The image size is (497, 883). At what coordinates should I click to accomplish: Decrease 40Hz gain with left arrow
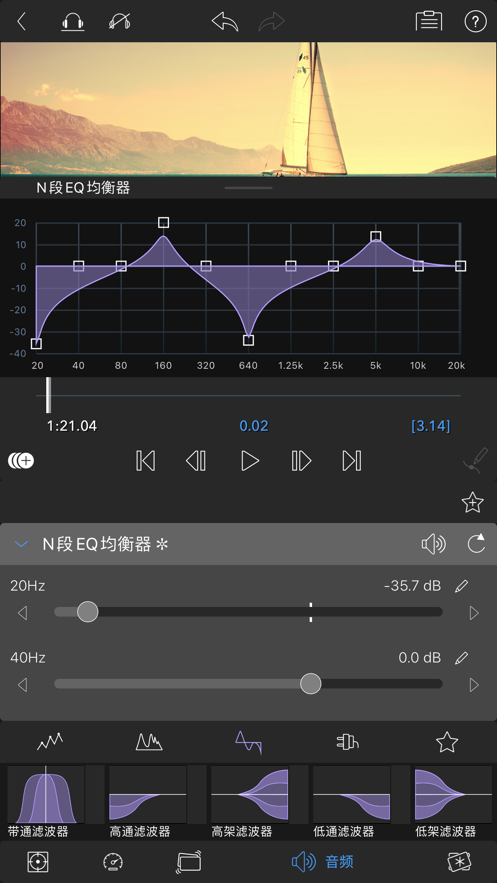click(x=23, y=685)
